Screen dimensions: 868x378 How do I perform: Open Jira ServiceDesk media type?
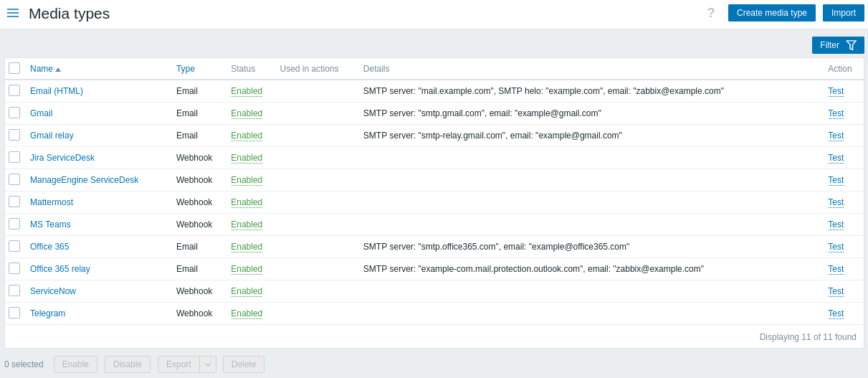tap(62, 158)
